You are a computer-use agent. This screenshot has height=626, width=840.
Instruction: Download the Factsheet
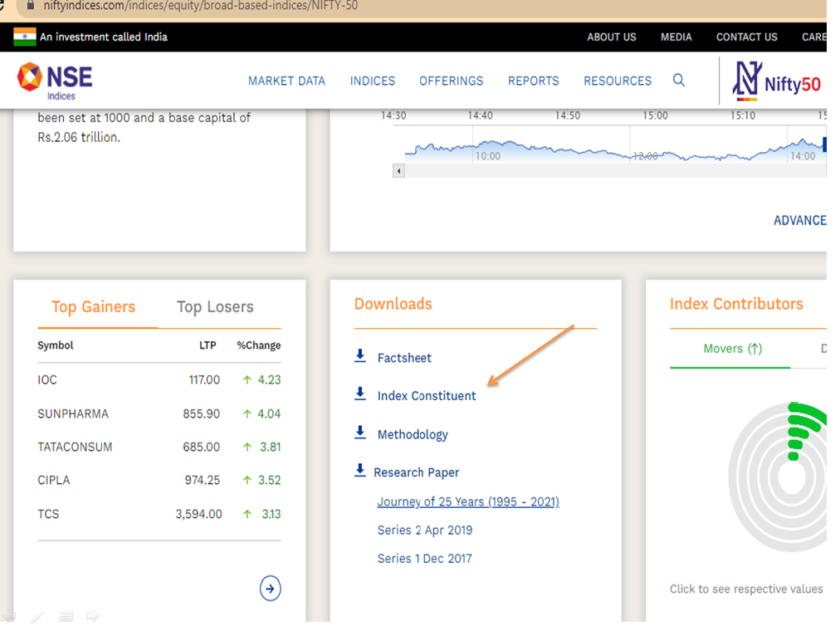404,358
